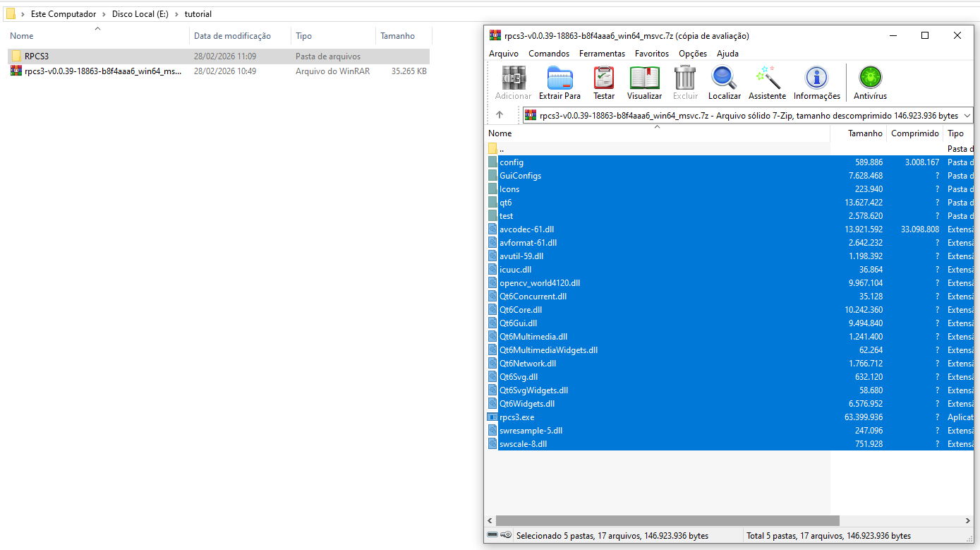Click the config folder icon in archive

point(492,162)
